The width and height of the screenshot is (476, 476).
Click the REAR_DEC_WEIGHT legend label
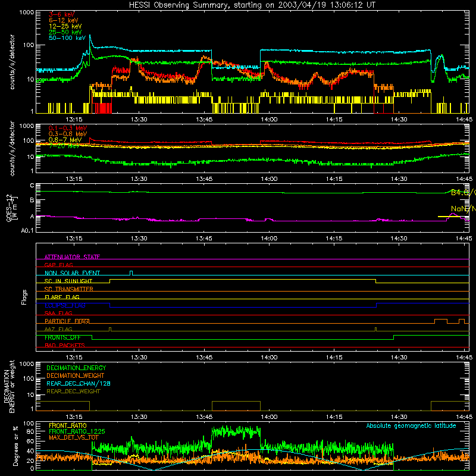[73, 392]
